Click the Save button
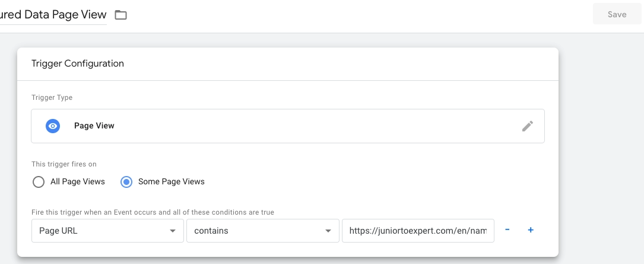644x264 pixels. coord(617,14)
